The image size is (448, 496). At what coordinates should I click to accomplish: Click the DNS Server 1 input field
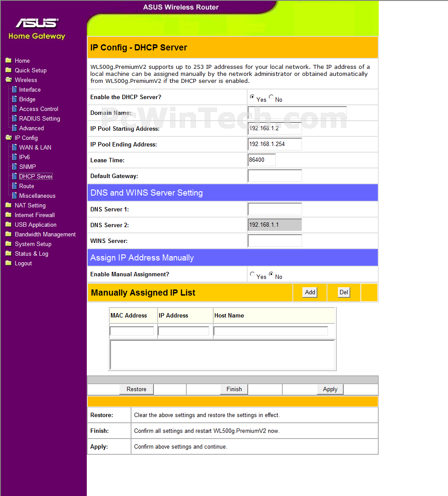pyautogui.click(x=275, y=209)
